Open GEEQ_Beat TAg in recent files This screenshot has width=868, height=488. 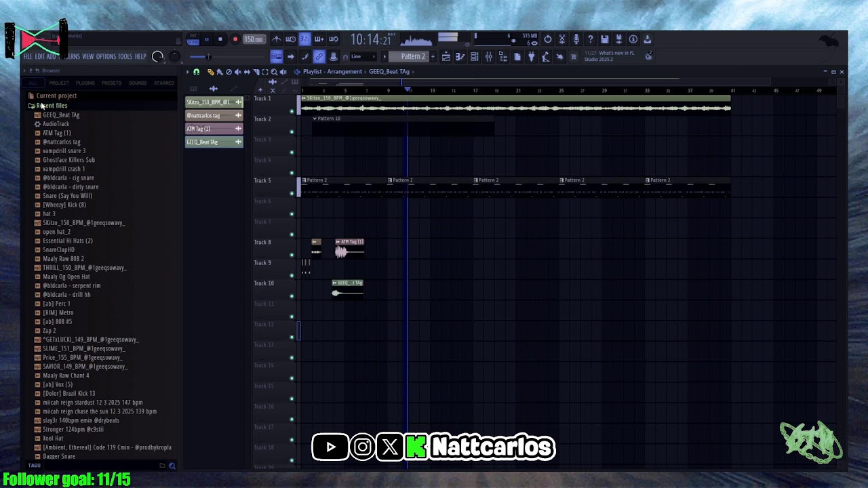[61, 115]
